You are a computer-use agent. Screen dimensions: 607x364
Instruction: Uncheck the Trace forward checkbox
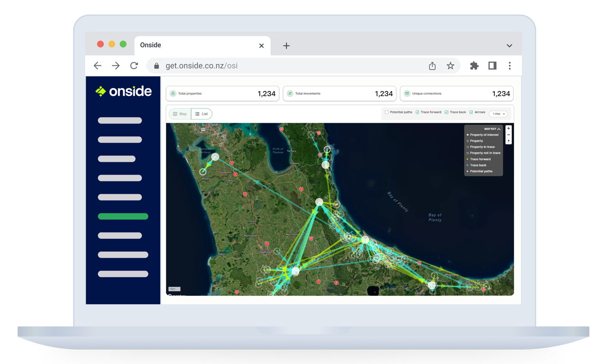tap(417, 112)
